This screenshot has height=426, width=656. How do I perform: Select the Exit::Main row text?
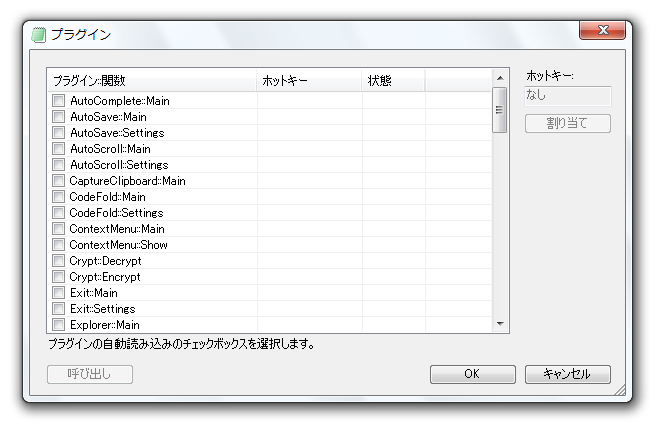[94, 293]
